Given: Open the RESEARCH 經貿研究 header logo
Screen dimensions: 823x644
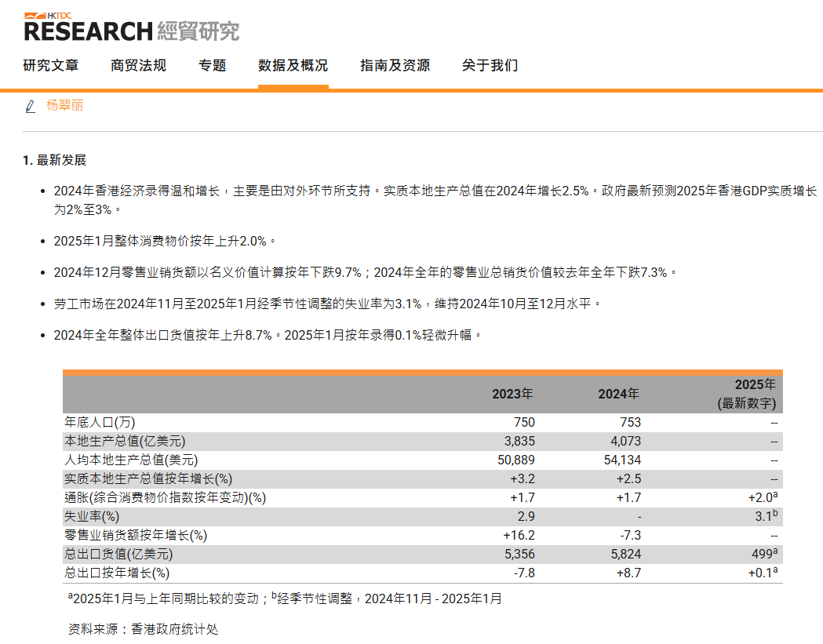Looking at the screenshot, I should point(133,31).
